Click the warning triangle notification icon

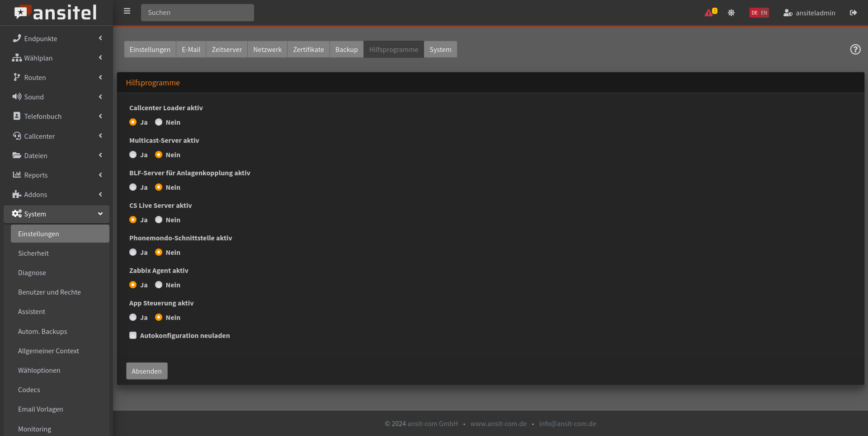(709, 13)
